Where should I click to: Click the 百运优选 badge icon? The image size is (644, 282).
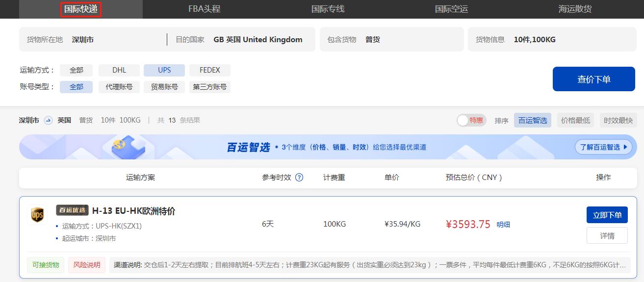pos(72,210)
